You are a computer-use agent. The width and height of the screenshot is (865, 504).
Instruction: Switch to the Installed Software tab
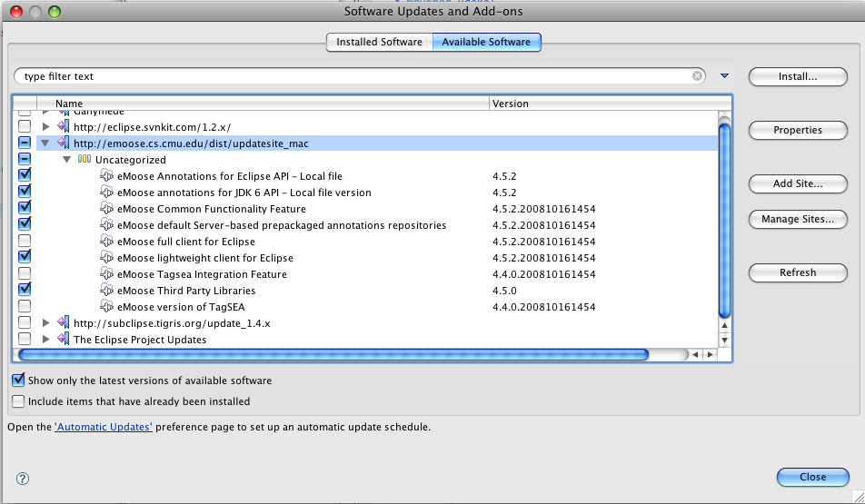(x=379, y=42)
